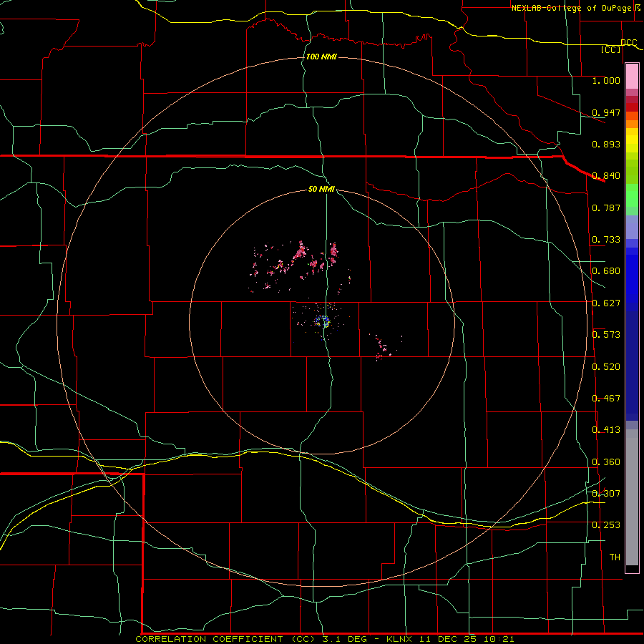Click the 0.307 color scale value

point(606,493)
